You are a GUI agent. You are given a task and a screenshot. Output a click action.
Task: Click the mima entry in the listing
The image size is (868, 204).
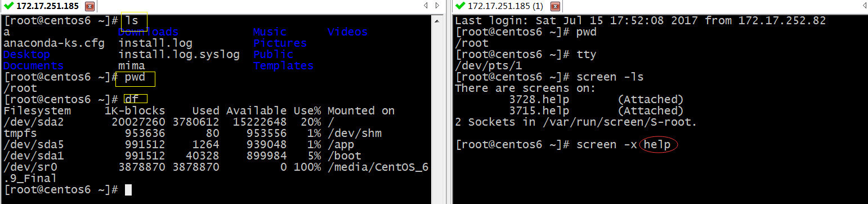131,66
